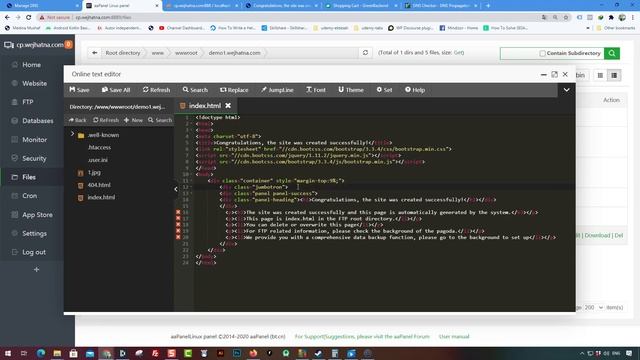The width and height of the screenshot is (640, 360).
Task: Close the index.html tab
Action: pyautogui.click(x=228, y=106)
